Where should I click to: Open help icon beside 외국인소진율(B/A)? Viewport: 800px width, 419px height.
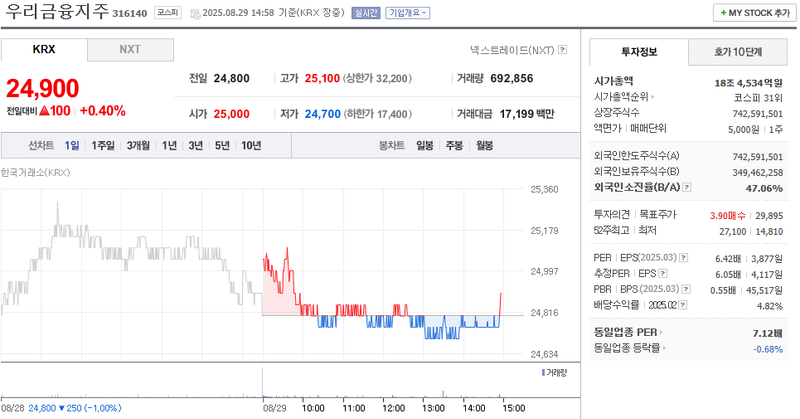point(687,188)
